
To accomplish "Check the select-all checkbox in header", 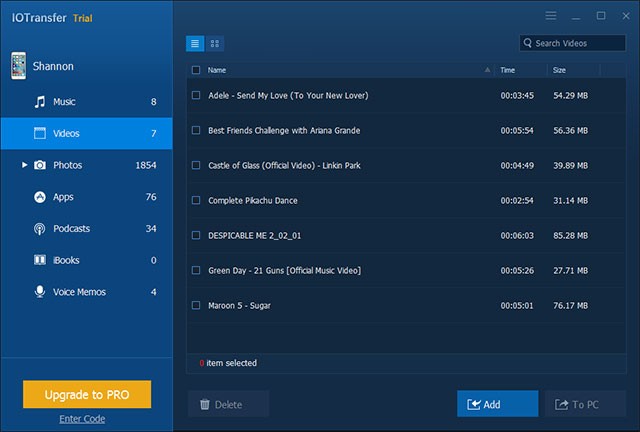I will 196,70.
